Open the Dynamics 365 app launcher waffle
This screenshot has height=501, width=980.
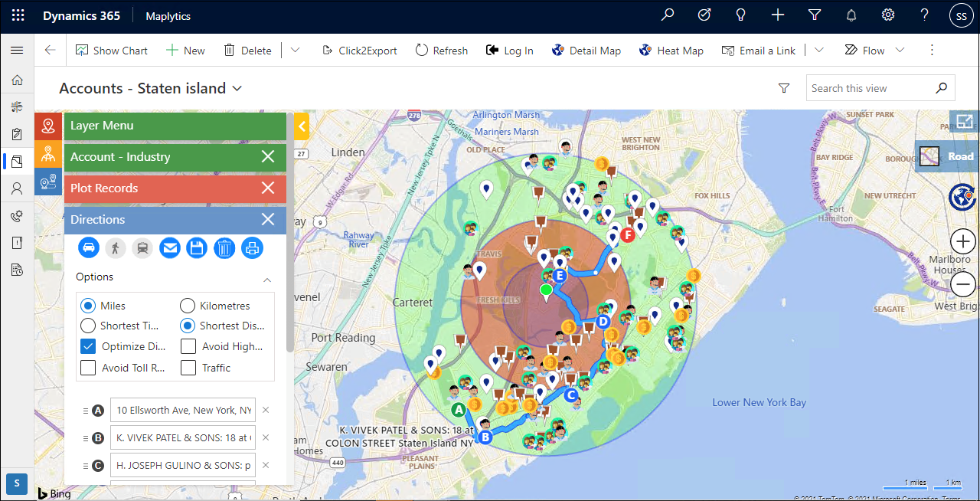coord(18,15)
